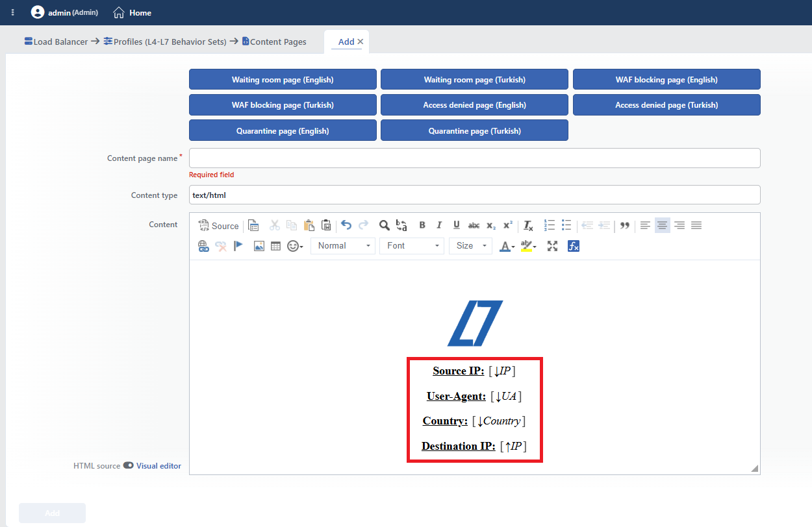
Task: Click the Unlink icon
Action: (221, 246)
